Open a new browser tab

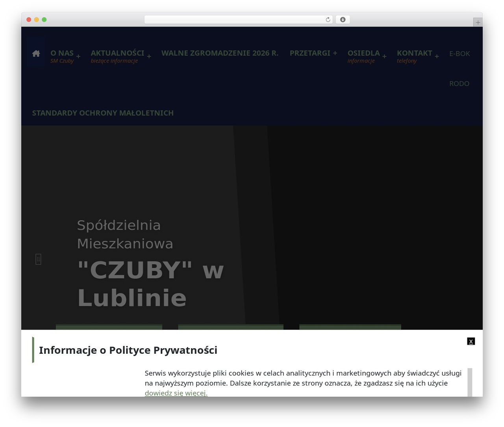click(x=478, y=22)
